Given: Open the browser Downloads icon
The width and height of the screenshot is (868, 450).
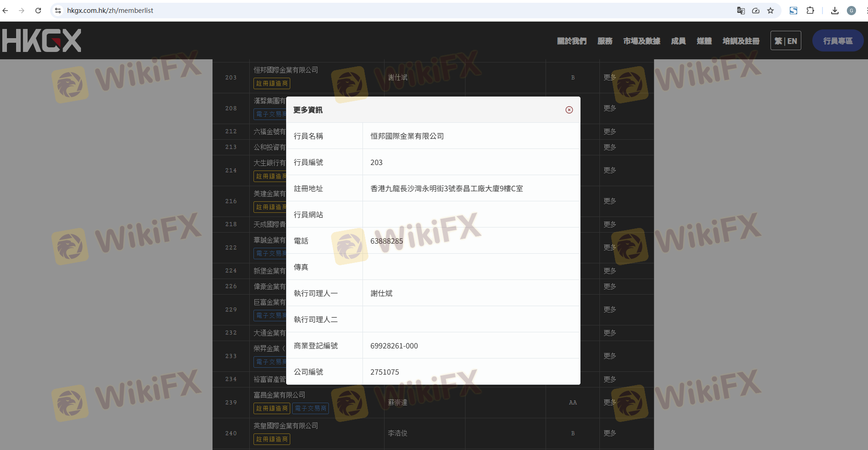Looking at the screenshot, I should [834, 11].
